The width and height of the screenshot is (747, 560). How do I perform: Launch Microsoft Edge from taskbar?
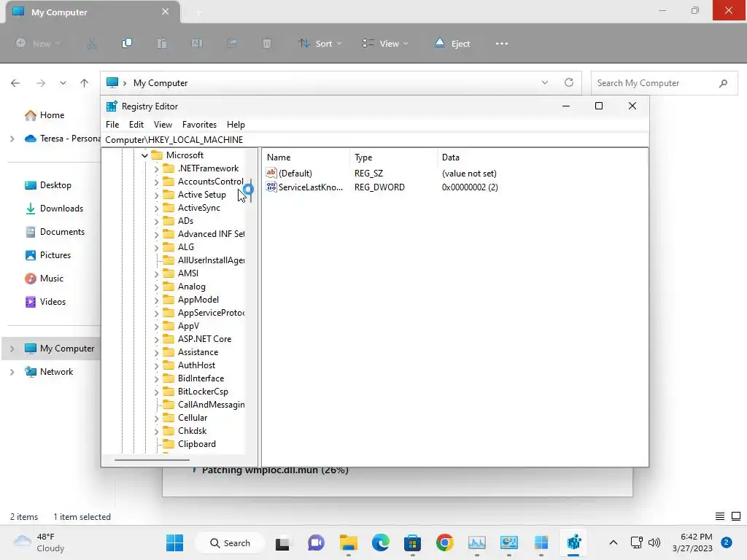point(380,542)
